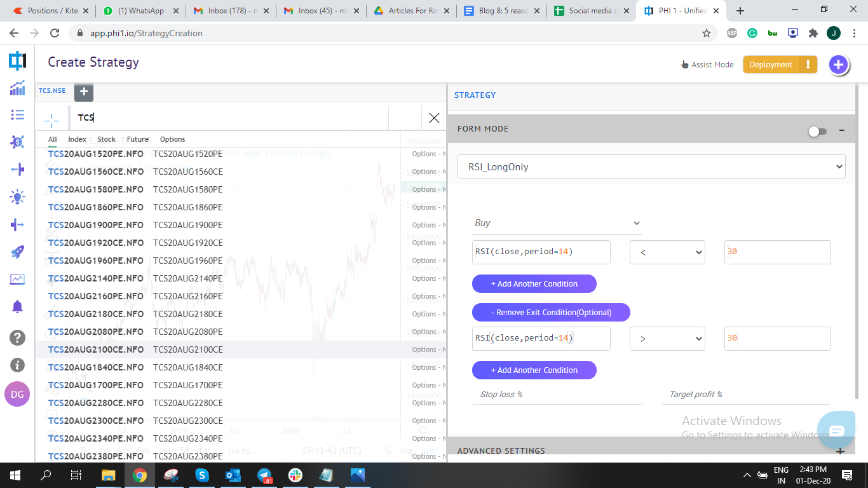
Task: Click Remove Exit Condition(Optional) button
Action: [x=551, y=313]
